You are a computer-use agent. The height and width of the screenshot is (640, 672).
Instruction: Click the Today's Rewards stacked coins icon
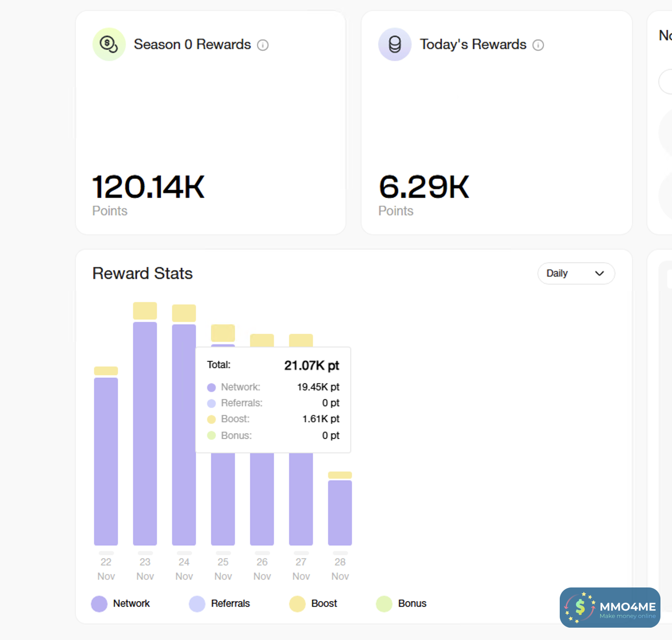pyautogui.click(x=395, y=44)
